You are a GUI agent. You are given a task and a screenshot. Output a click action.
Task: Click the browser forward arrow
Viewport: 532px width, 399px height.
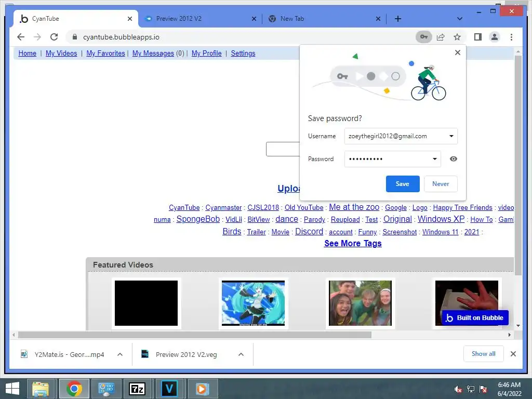(x=37, y=37)
